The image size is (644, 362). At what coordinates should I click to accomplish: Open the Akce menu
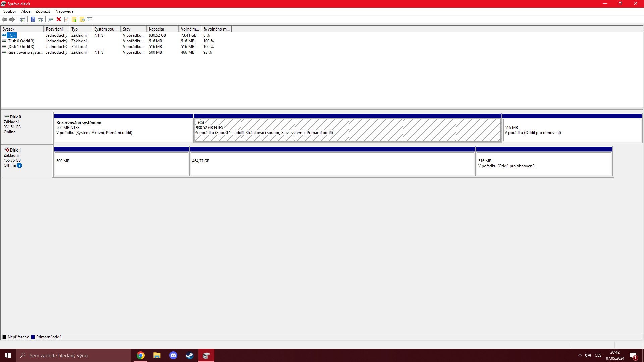tap(26, 11)
